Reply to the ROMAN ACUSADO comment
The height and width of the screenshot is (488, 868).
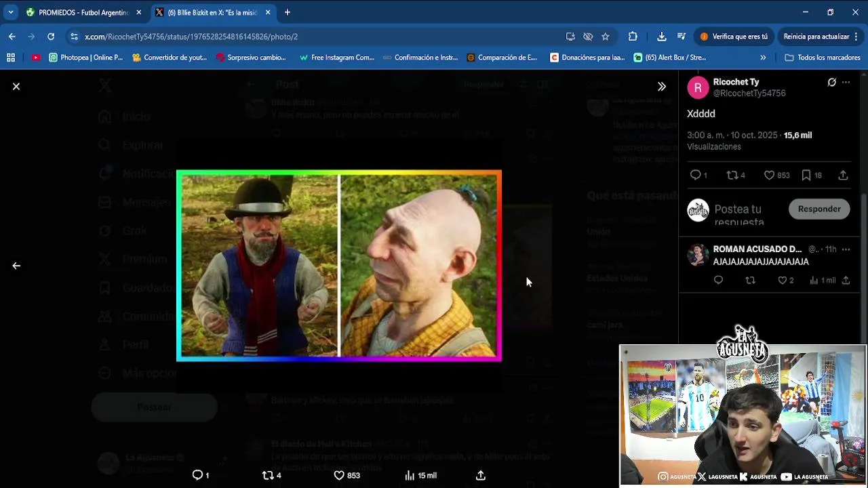pyautogui.click(x=718, y=280)
